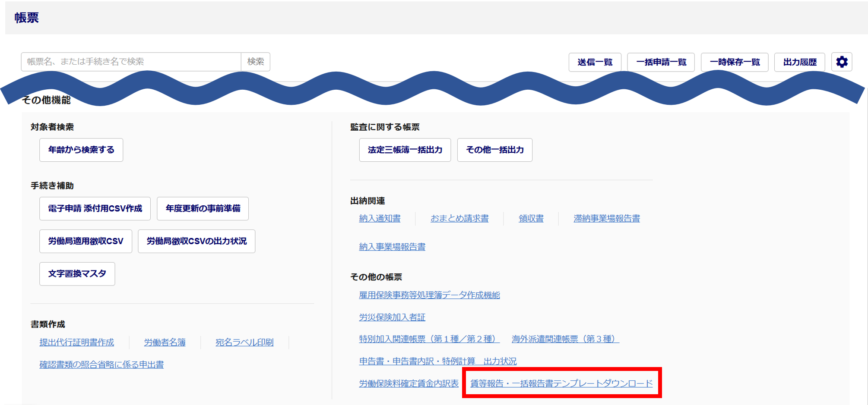
Task: Click the 労働局適用徴収CSV button
Action: pyautogui.click(x=86, y=241)
